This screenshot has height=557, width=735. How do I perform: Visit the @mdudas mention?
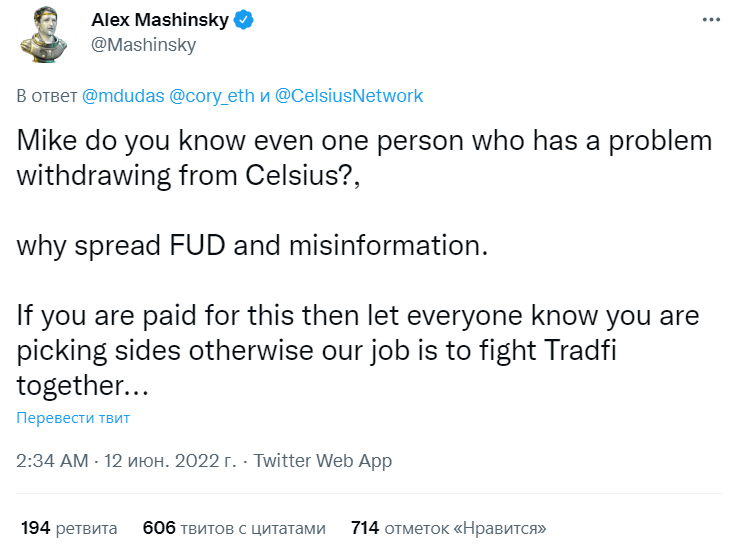(123, 96)
